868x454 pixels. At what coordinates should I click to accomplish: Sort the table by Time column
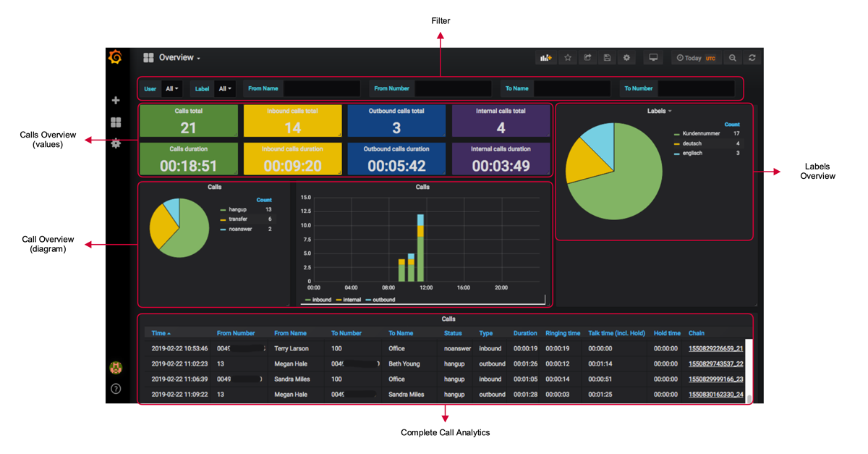coord(161,334)
